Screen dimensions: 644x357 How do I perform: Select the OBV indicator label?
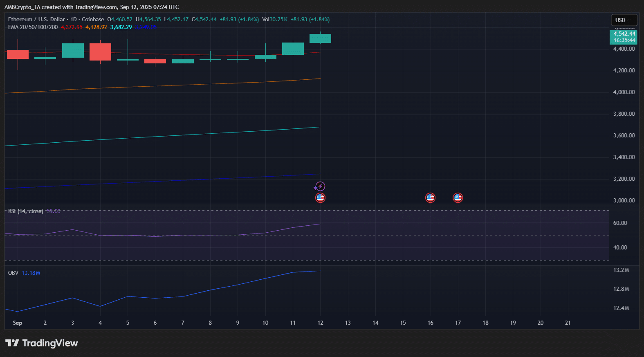[x=13, y=273]
